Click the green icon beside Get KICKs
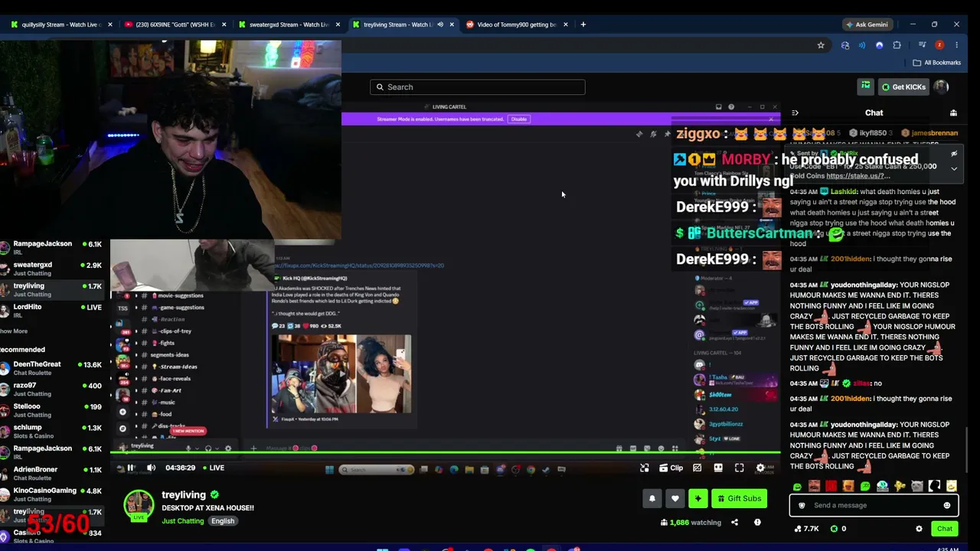This screenshot has width=980, height=551. (865, 86)
